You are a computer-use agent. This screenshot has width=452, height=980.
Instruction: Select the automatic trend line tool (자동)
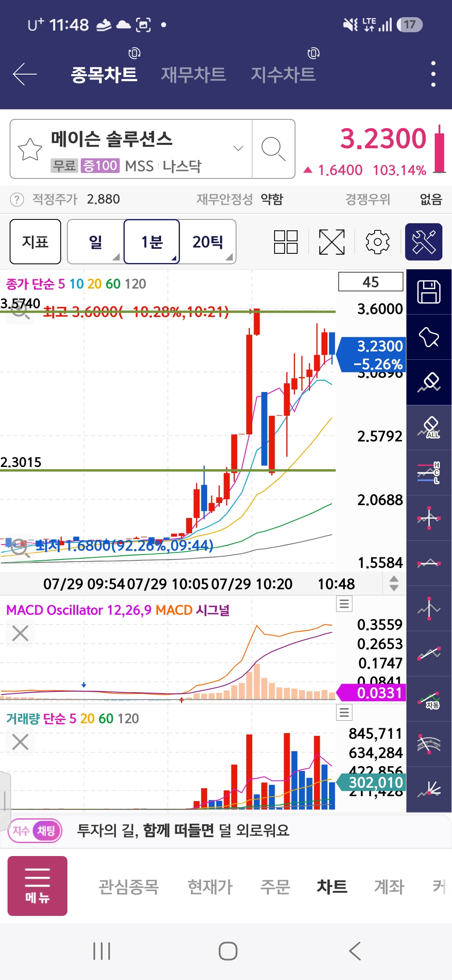pos(429,699)
